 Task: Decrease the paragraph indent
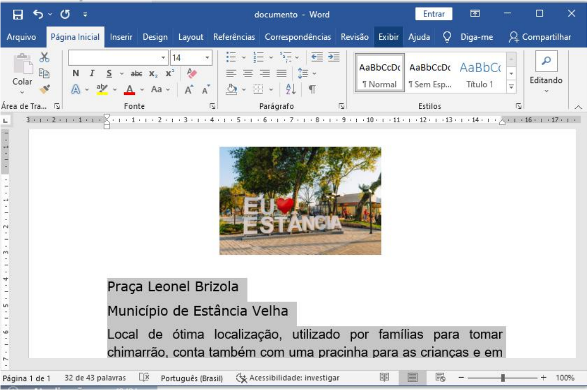[x=317, y=57]
